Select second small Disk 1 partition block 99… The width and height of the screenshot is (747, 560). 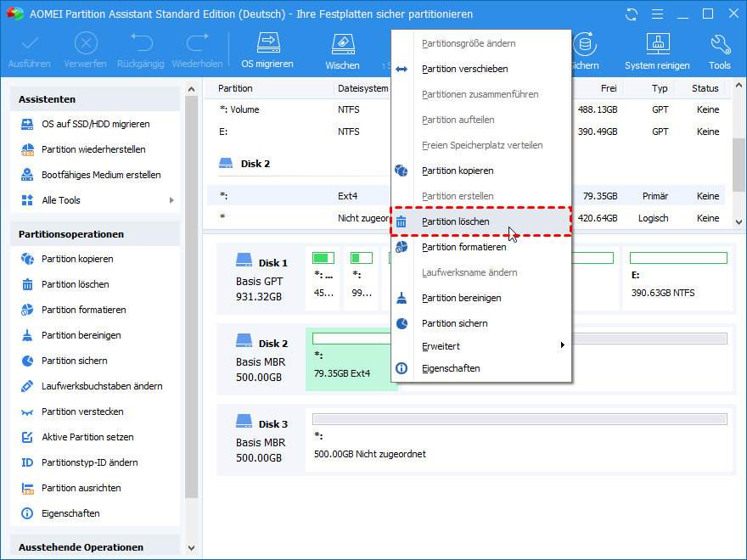(x=361, y=278)
